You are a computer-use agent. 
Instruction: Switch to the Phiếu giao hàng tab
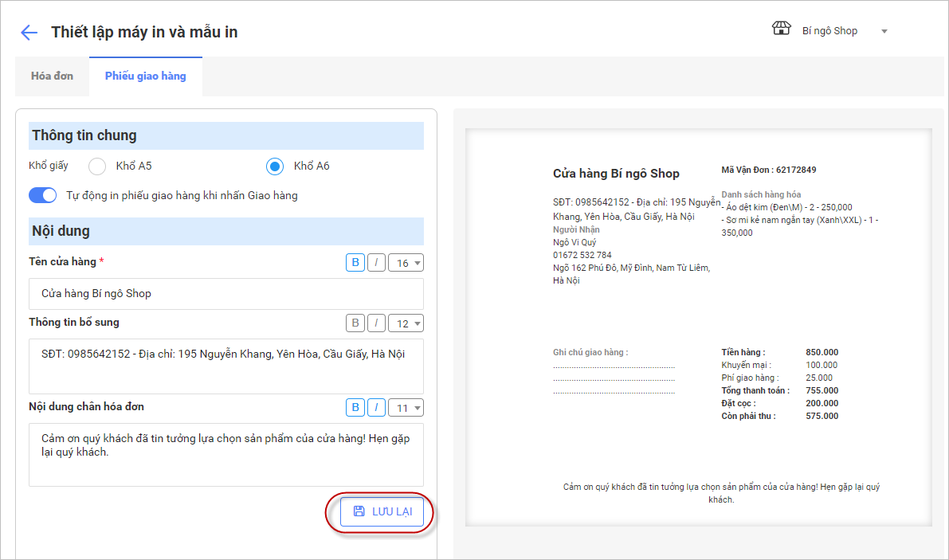145,76
